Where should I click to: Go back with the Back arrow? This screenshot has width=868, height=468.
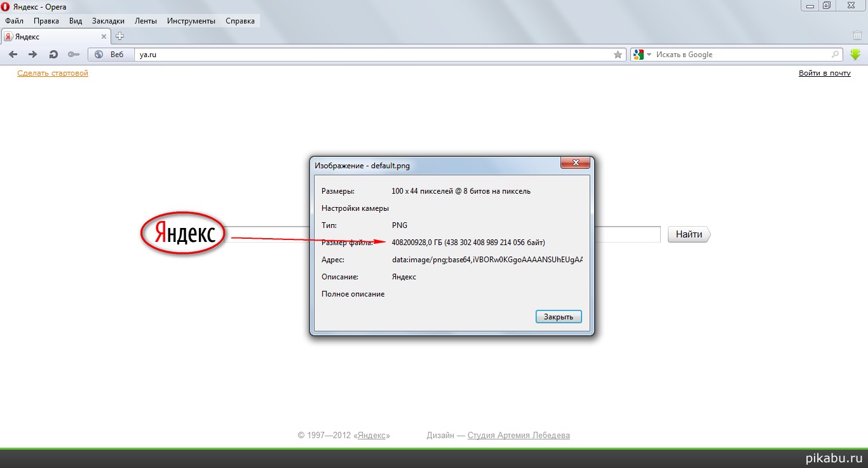(x=13, y=55)
